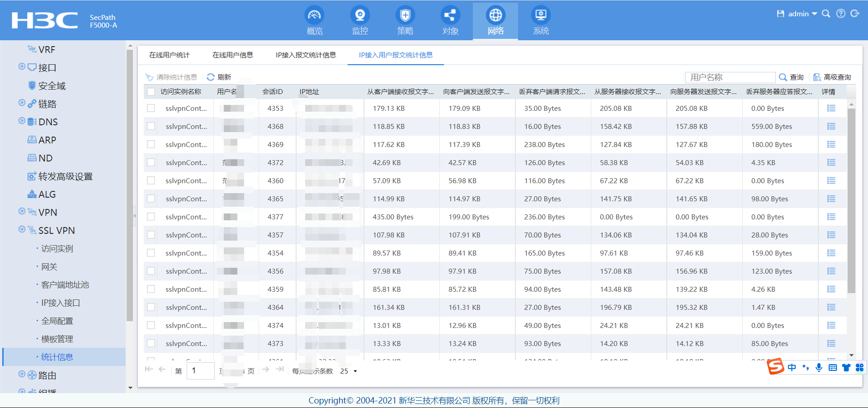Switch to the IP接入报文统计信息 tab
The image size is (868, 408).
tap(306, 55)
